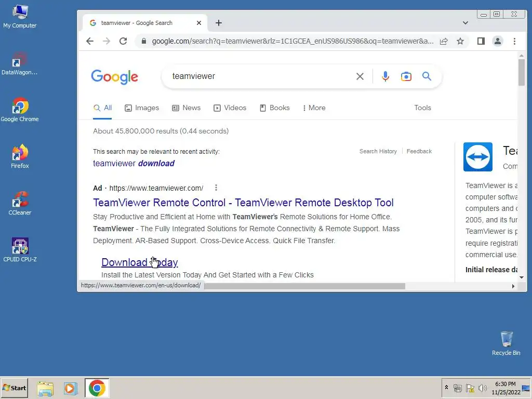Image resolution: width=532 pixels, height=399 pixels.
Task: Click the Chrome taskbar button
Action: (x=97, y=388)
